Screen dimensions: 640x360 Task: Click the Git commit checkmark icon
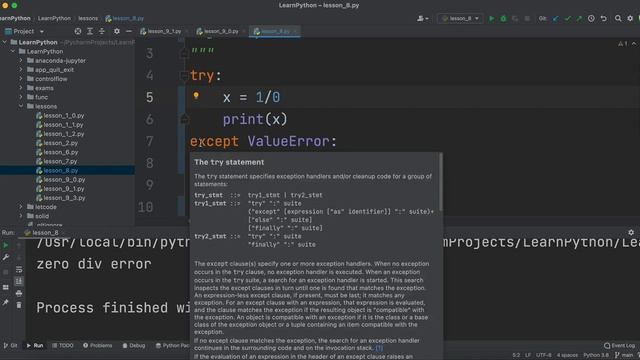[x=567, y=18]
